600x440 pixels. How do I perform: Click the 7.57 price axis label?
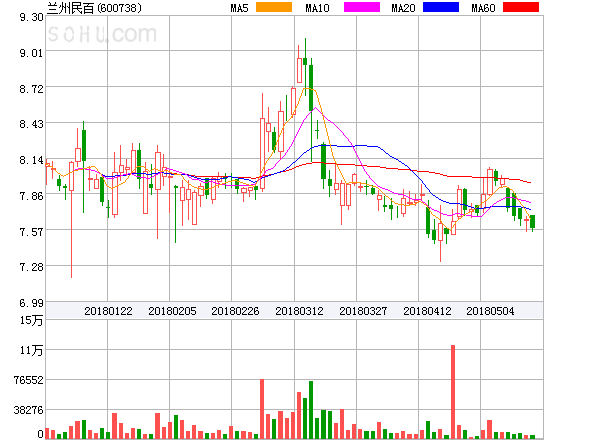tap(31, 232)
